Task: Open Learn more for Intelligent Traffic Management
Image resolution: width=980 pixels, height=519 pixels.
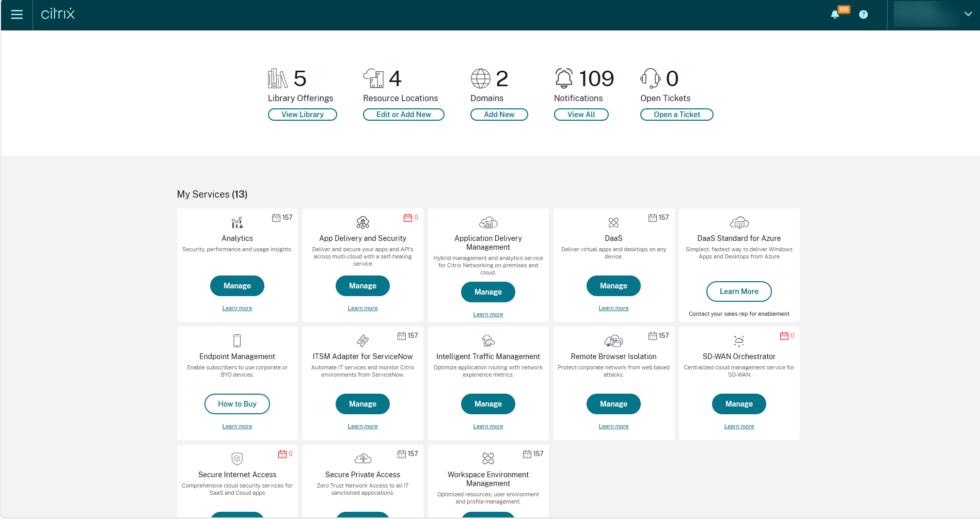Action: coord(488,426)
